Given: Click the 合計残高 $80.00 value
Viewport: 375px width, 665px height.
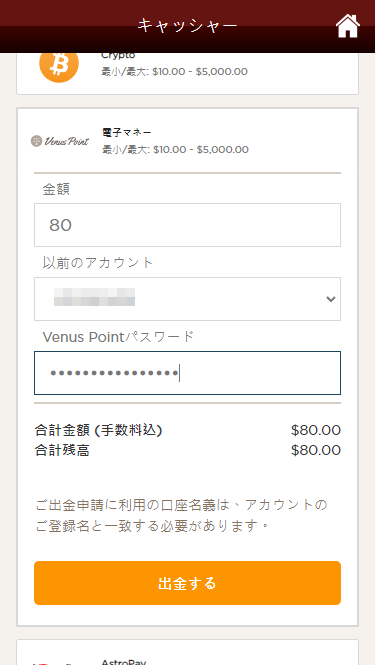Looking at the screenshot, I should 316,450.
